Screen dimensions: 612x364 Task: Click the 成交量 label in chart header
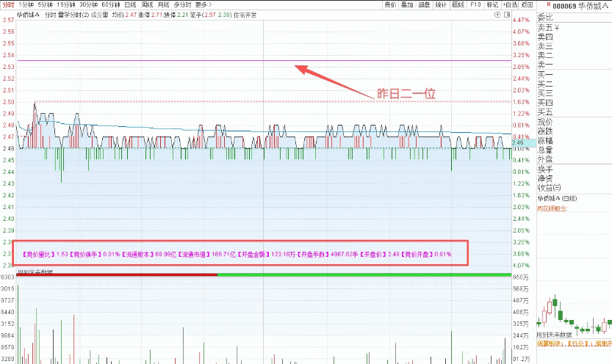click(99, 15)
